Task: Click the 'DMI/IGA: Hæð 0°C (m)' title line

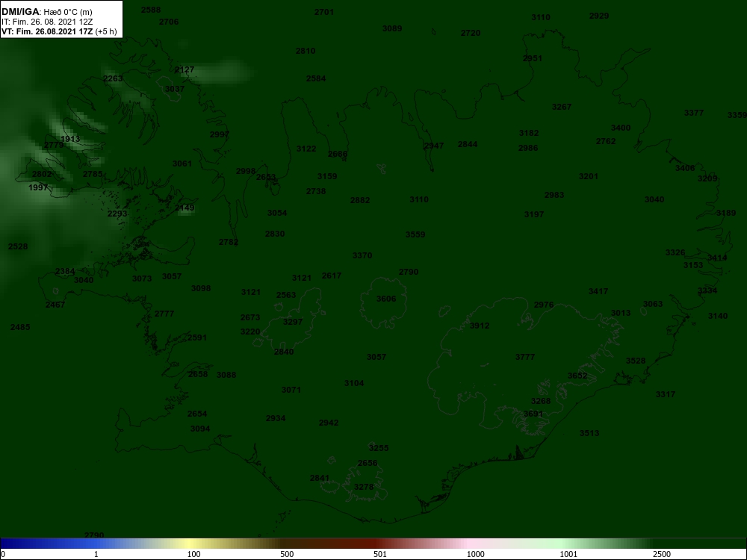Action: click(47, 12)
